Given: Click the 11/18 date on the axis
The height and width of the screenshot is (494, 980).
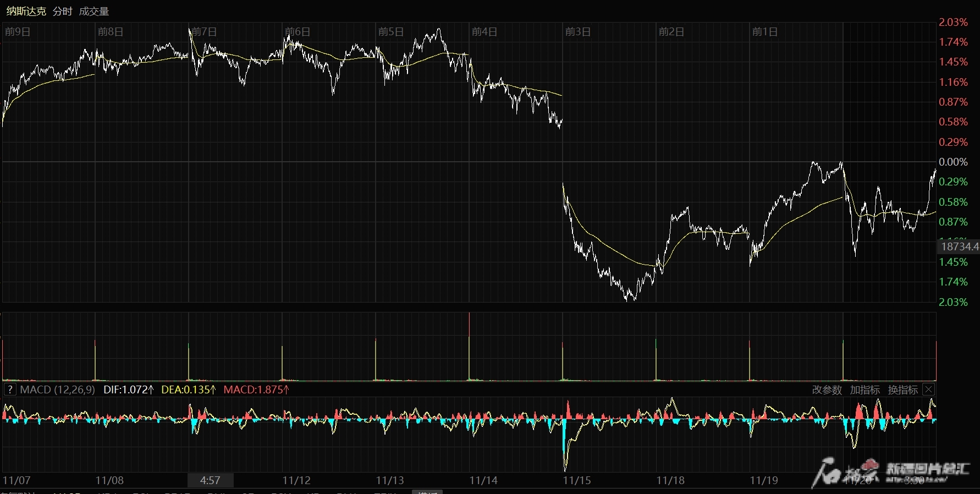Looking at the screenshot, I should pyautogui.click(x=670, y=480).
